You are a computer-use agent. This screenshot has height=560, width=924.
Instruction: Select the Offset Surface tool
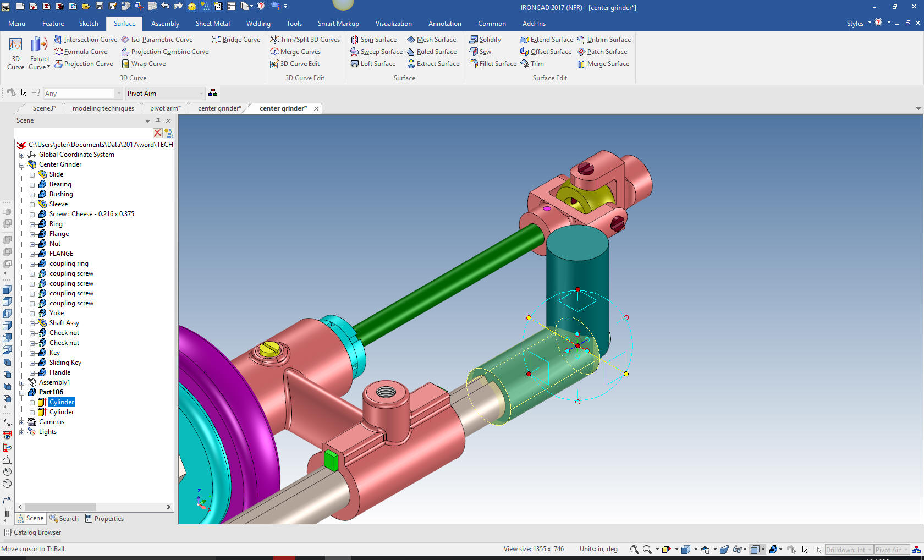(x=546, y=52)
